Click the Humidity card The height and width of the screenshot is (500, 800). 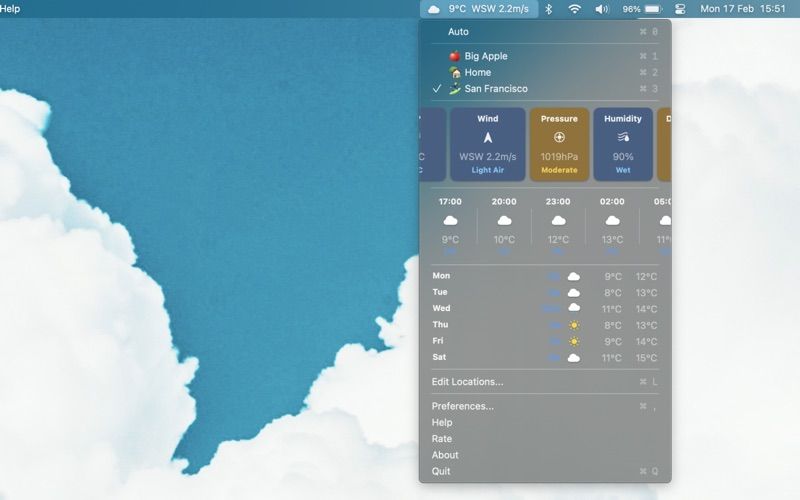click(623, 144)
